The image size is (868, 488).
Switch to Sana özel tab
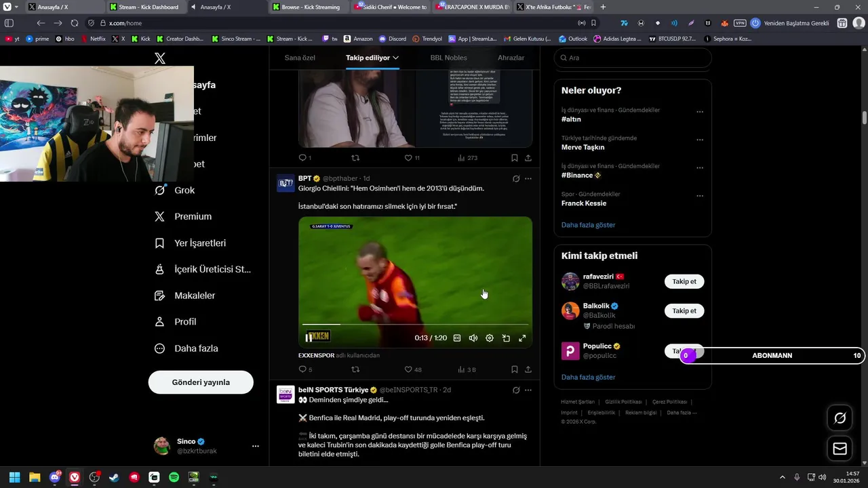(x=300, y=58)
